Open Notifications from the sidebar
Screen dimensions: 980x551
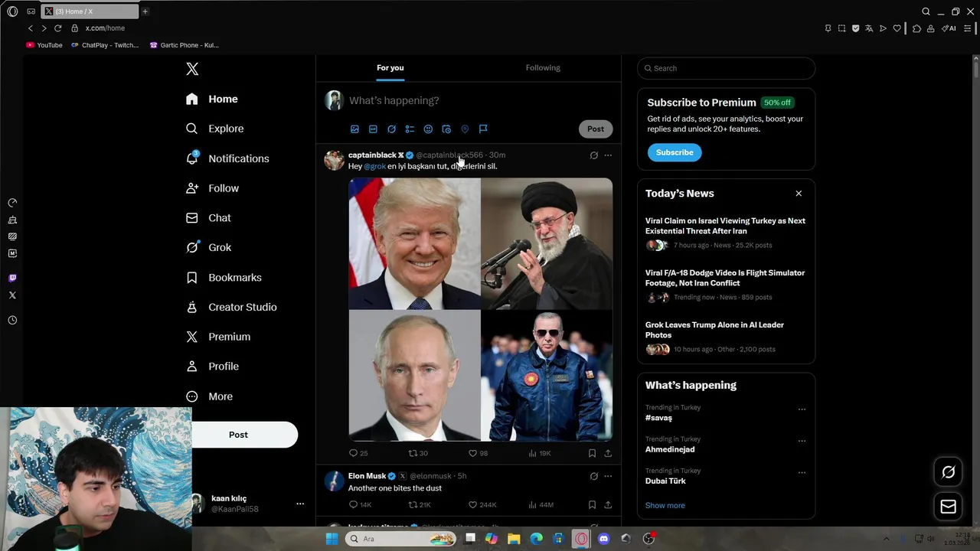(227, 158)
